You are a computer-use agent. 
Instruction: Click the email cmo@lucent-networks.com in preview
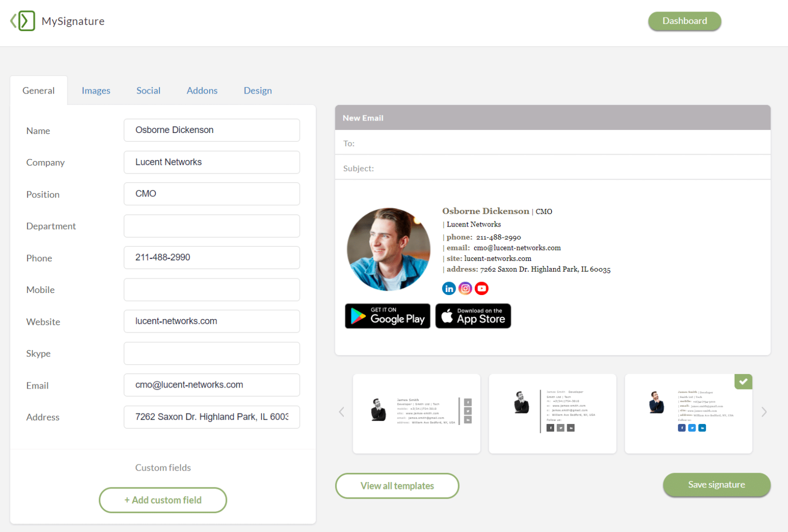pyautogui.click(x=517, y=248)
